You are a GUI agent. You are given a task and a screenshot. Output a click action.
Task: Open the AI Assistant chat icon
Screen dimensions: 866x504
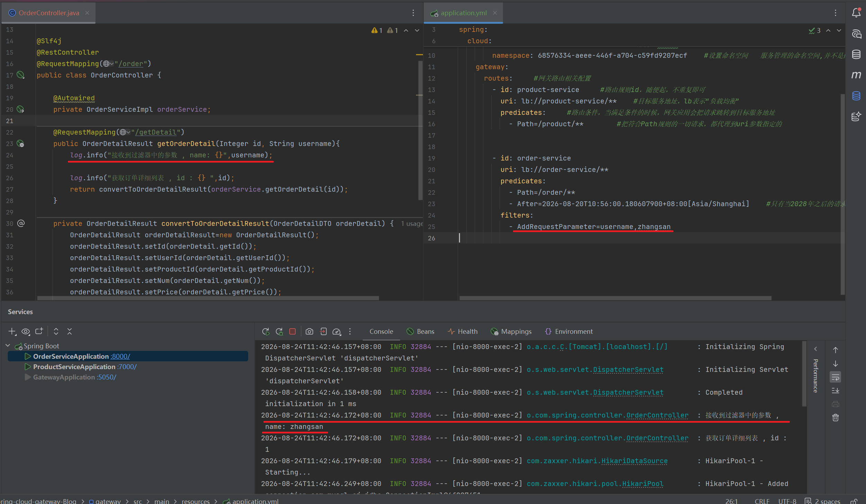pyautogui.click(x=856, y=34)
